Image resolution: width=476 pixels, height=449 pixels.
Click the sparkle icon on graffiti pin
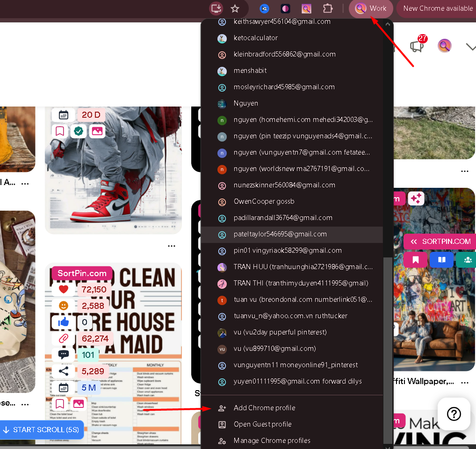[416, 199]
